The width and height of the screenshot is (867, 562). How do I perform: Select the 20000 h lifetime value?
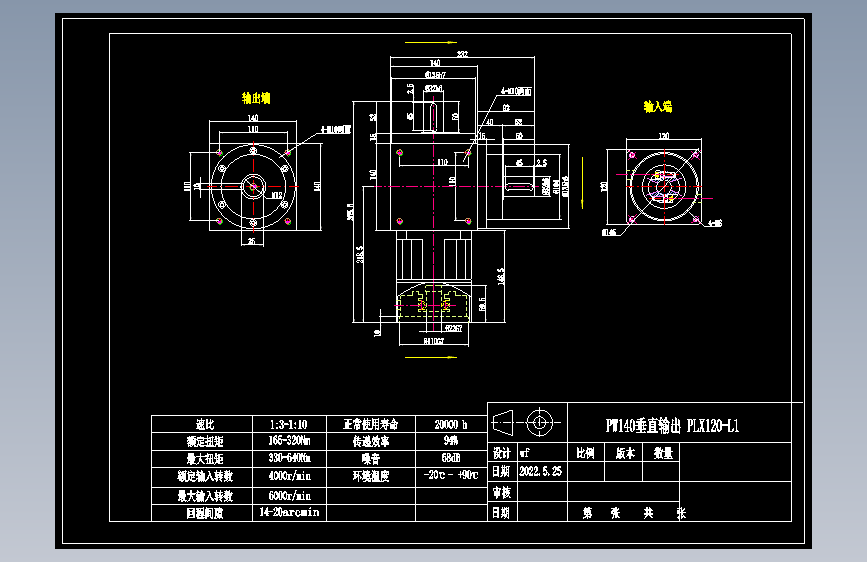pos(451,424)
